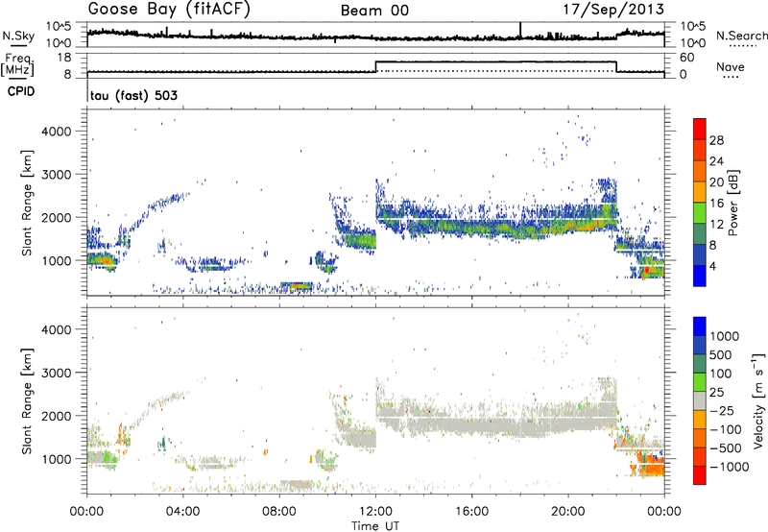Select the 'Beam 00' heading
This screenshot has height=532, width=768.
click(x=374, y=11)
